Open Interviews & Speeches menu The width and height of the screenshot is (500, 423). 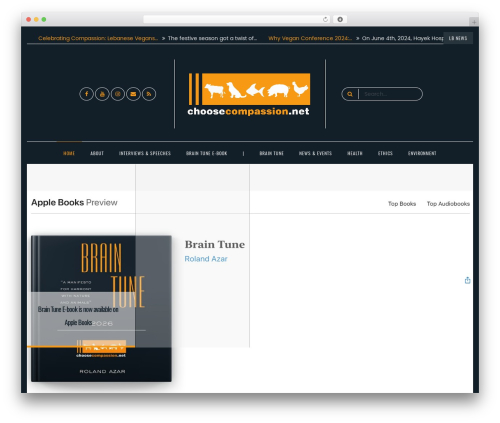pos(145,153)
